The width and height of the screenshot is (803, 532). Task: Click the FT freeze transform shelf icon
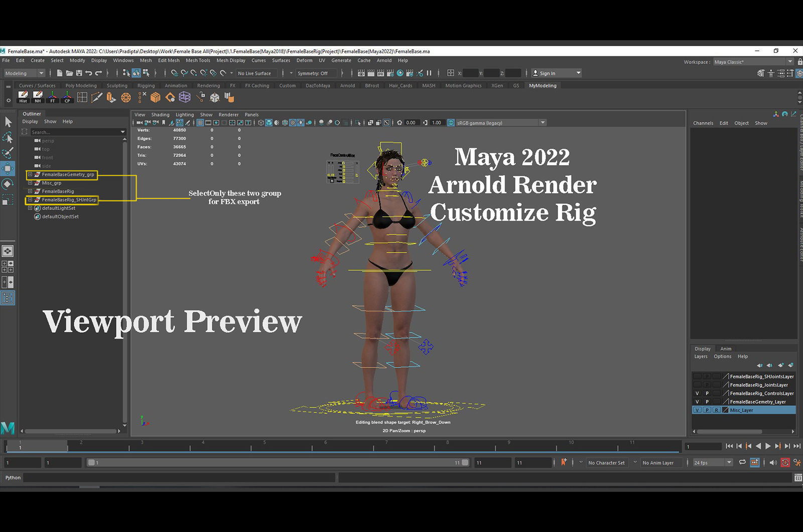(x=52, y=97)
